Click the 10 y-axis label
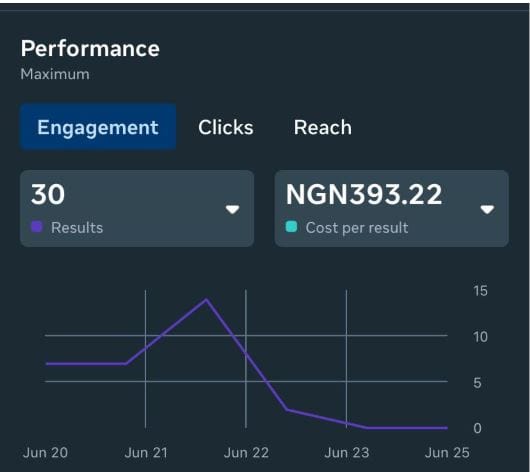This screenshot has width=530, height=472. click(x=480, y=337)
